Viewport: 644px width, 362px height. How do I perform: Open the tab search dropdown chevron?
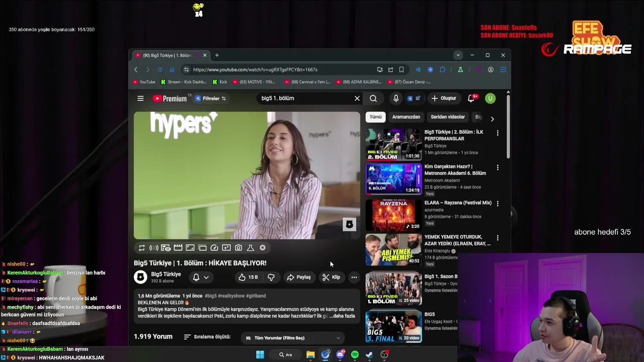(458, 55)
